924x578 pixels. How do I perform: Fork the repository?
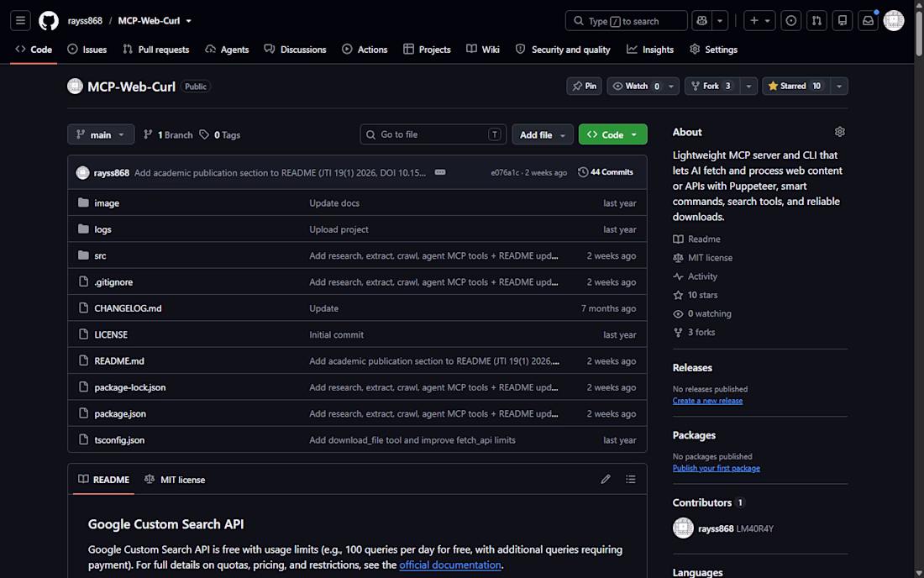point(711,86)
